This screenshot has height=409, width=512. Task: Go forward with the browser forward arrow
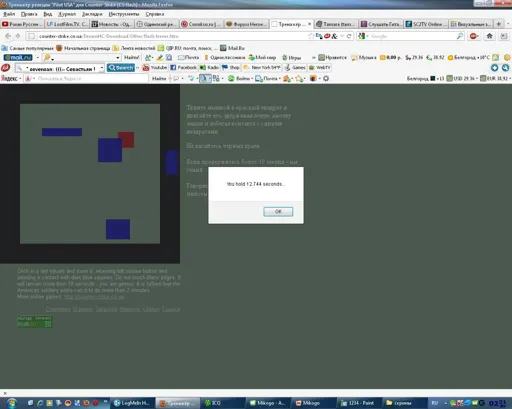click(x=18, y=36)
